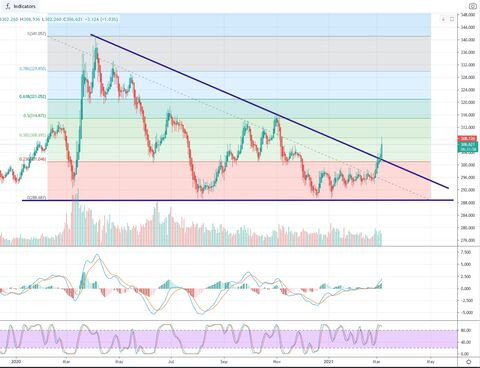
Task: Click the -5.000 MACD axis label
Action: (466, 313)
